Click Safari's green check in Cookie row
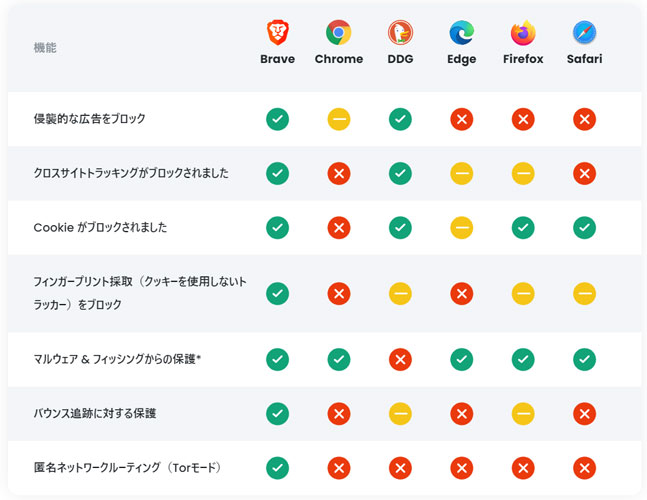647x500 pixels. (x=584, y=227)
